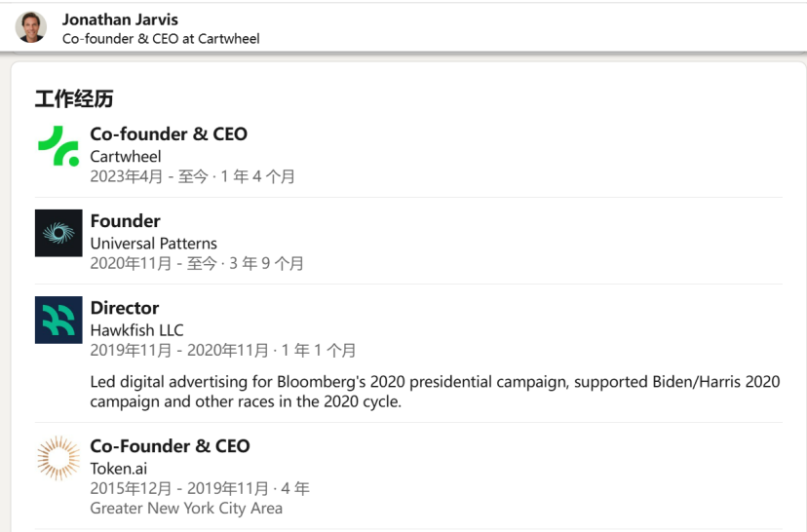Select the Bloomberg campaign description text
Image resolution: width=807 pixels, height=532 pixels.
point(435,392)
